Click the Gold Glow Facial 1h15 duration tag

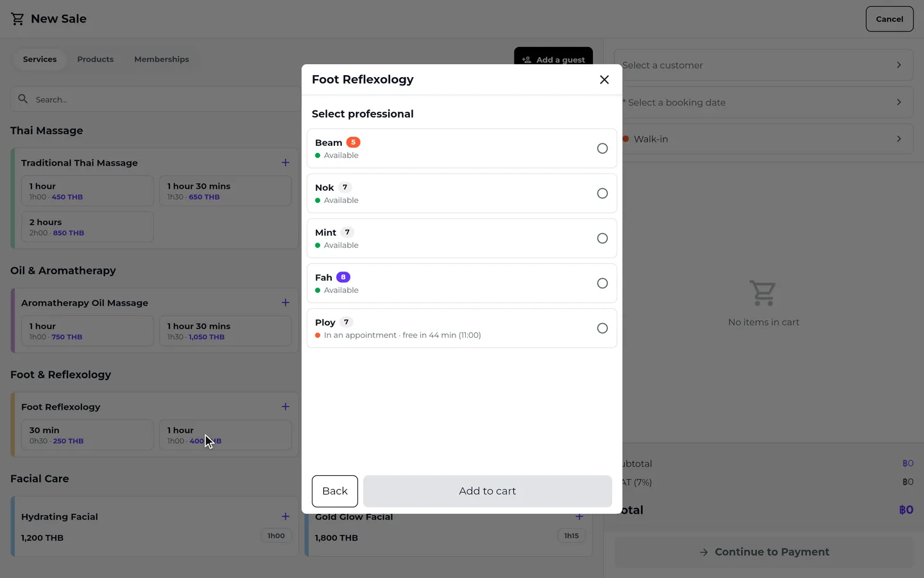[571, 536]
